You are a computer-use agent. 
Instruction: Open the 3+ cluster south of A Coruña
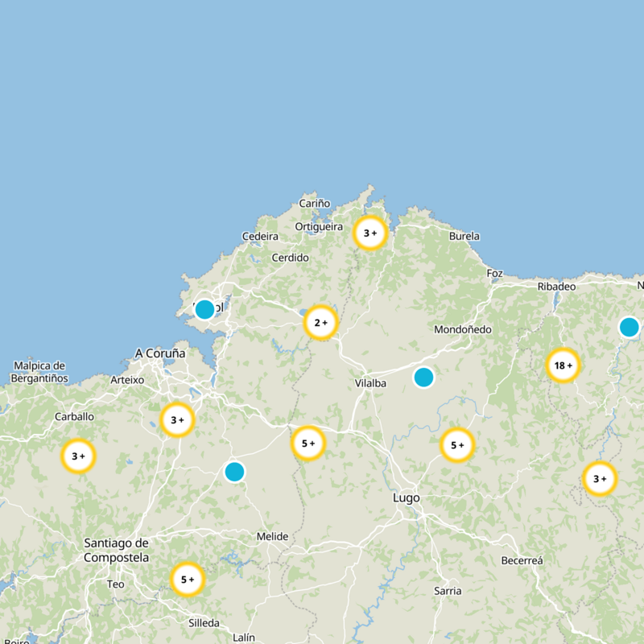point(177,419)
